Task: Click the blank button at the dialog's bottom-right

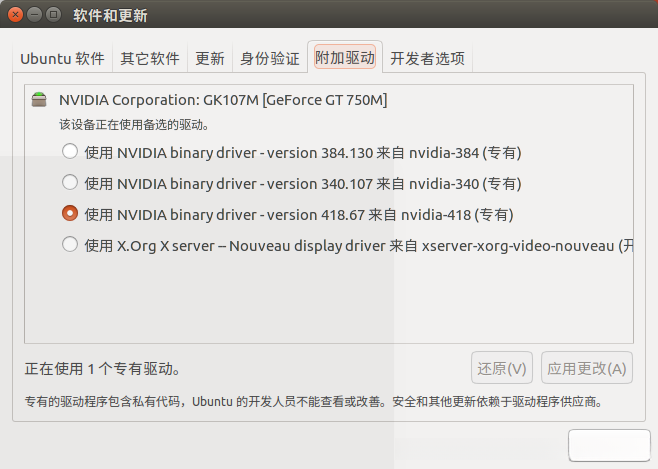Action: [x=608, y=446]
